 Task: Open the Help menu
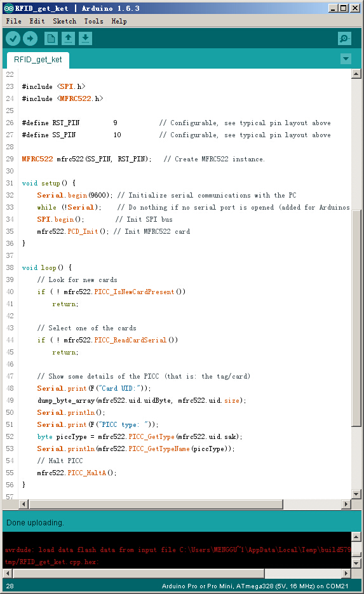[119, 21]
